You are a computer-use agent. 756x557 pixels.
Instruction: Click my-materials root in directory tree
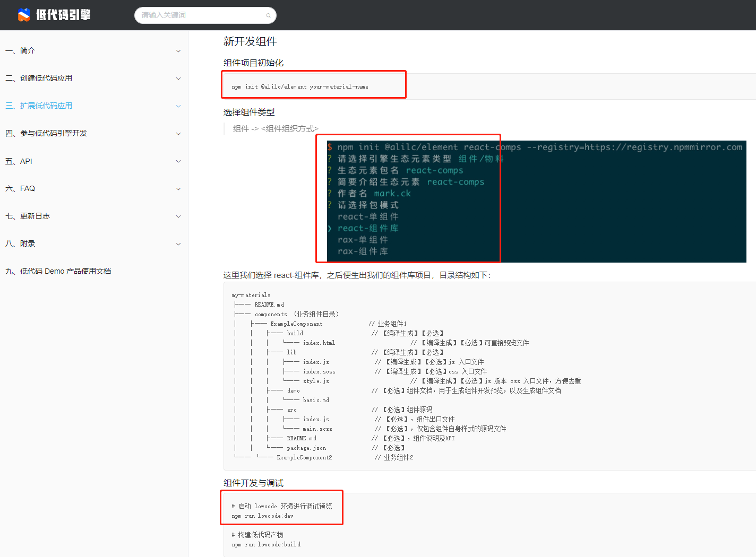(251, 295)
